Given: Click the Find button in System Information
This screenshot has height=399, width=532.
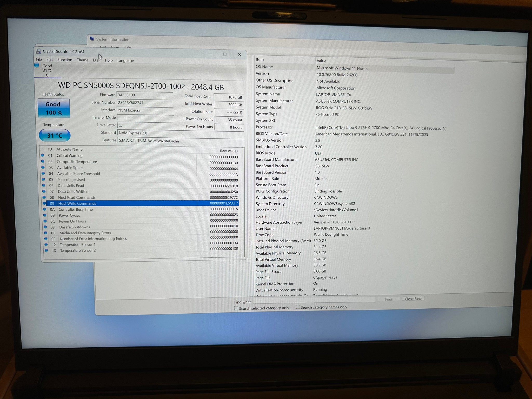Looking at the screenshot, I should pyautogui.click(x=389, y=299).
